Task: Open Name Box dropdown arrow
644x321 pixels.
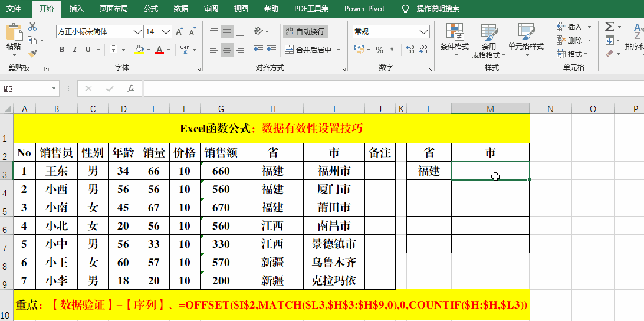Action: pos(54,89)
